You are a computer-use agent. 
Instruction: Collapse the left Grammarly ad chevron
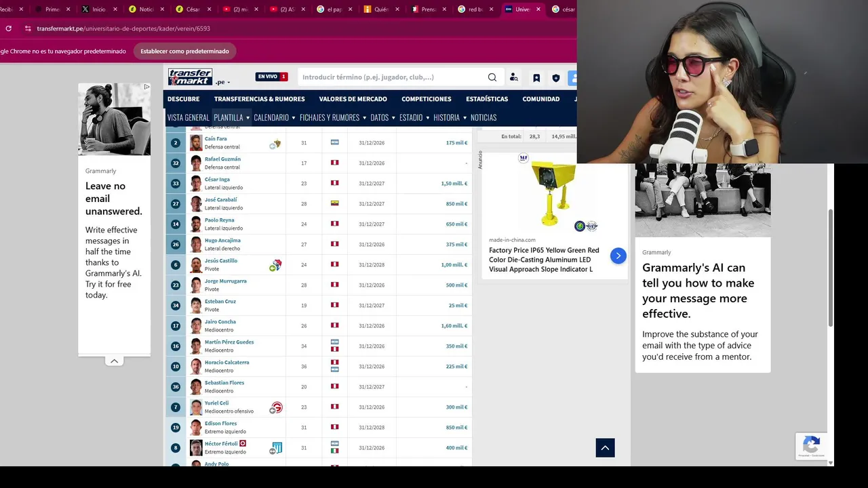click(114, 361)
